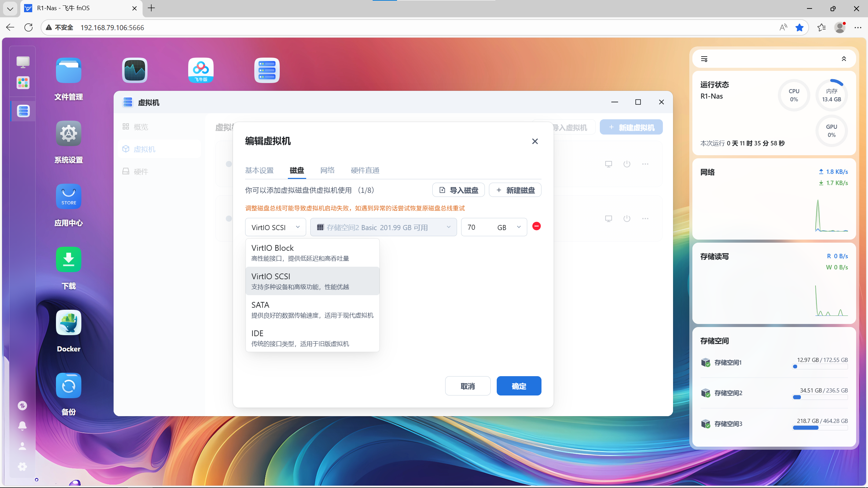Collapse the right widget panel chevron
868x488 pixels.
844,59
